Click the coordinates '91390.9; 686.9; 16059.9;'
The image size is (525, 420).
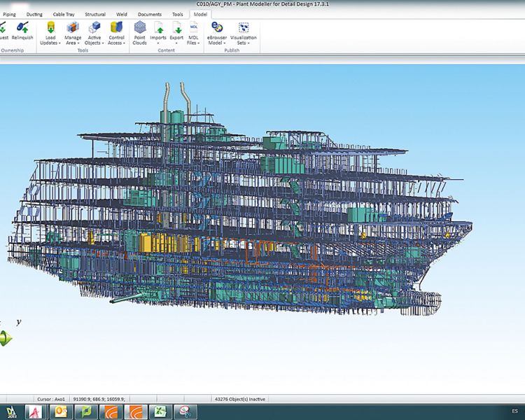(99, 399)
